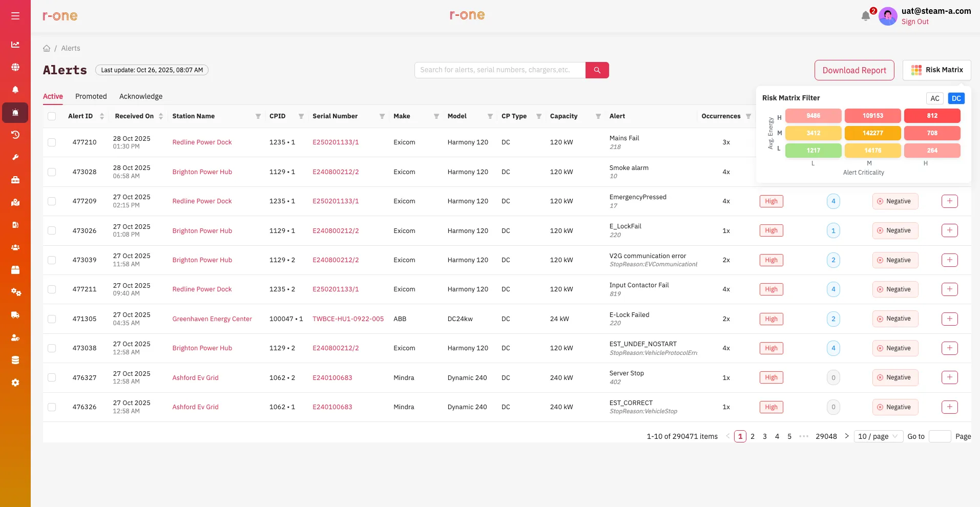This screenshot has width=980, height=507.
Task: Open the hamburger menu in the sidebar
Action: [x=15, y=16]
